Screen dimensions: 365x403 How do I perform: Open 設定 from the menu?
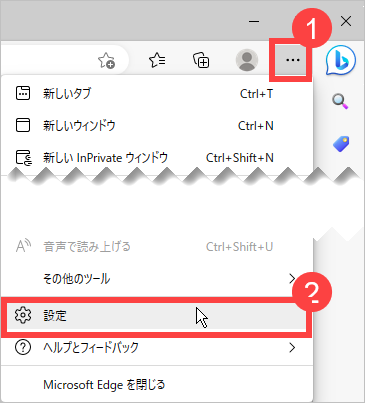157,315
